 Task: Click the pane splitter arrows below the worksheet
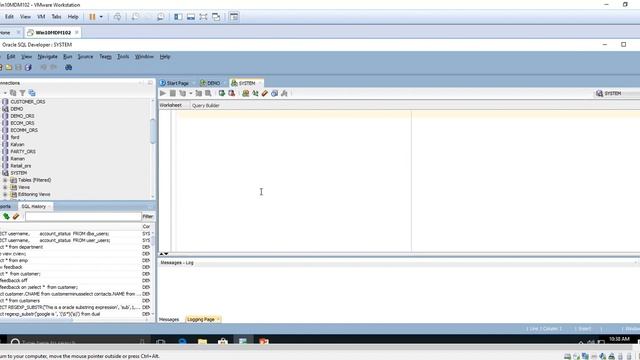[164, 254]
